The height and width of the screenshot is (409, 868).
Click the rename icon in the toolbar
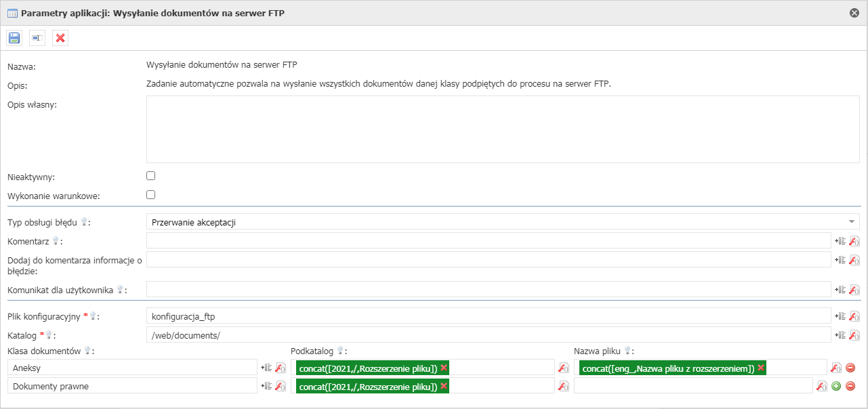(x=37, y=38)
